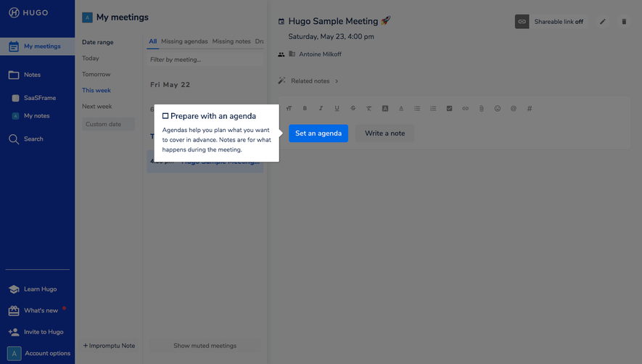Clear text formatting

tap(369, 109)
